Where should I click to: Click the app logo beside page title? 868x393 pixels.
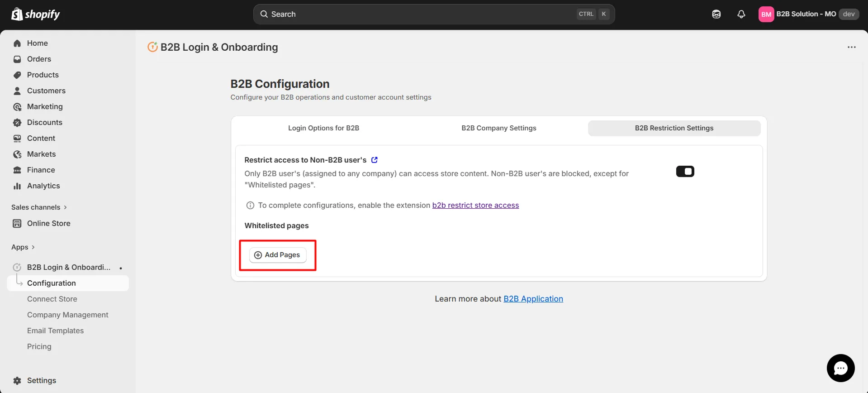(x=152, y=47)
